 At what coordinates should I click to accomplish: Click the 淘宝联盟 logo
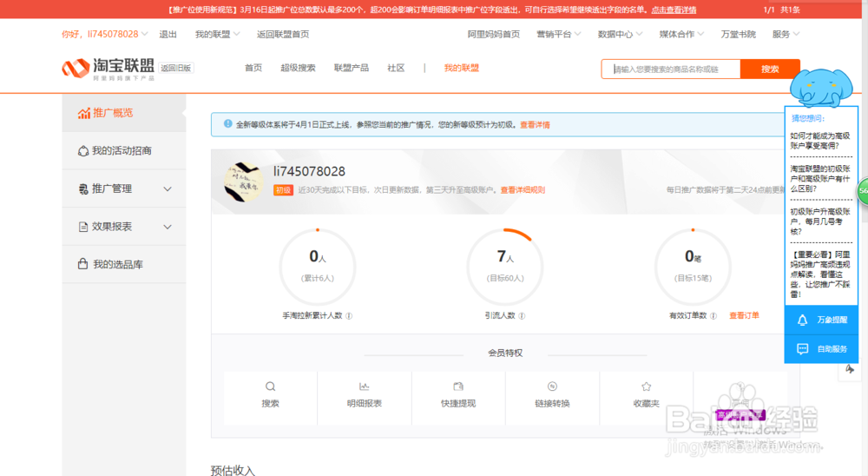pos(108,69)
